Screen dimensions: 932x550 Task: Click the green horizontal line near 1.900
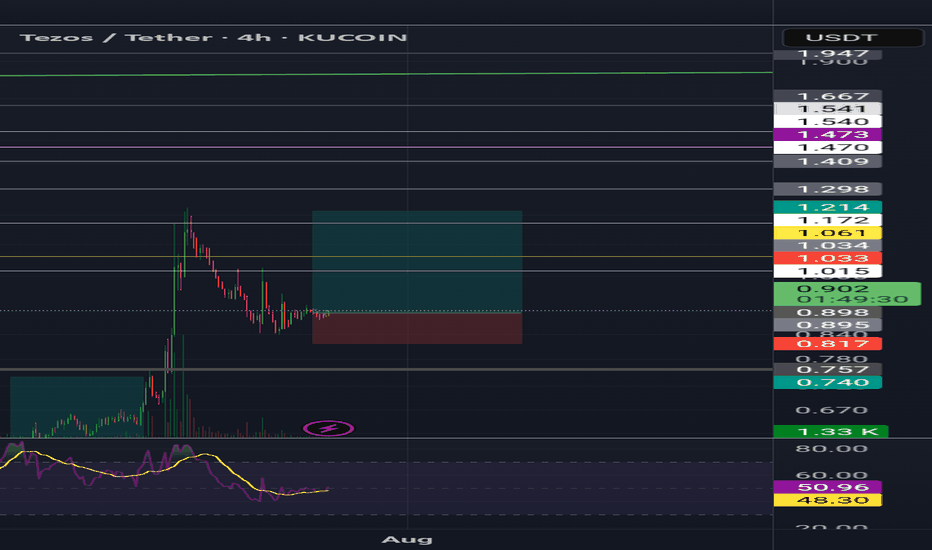pos(386,74)
